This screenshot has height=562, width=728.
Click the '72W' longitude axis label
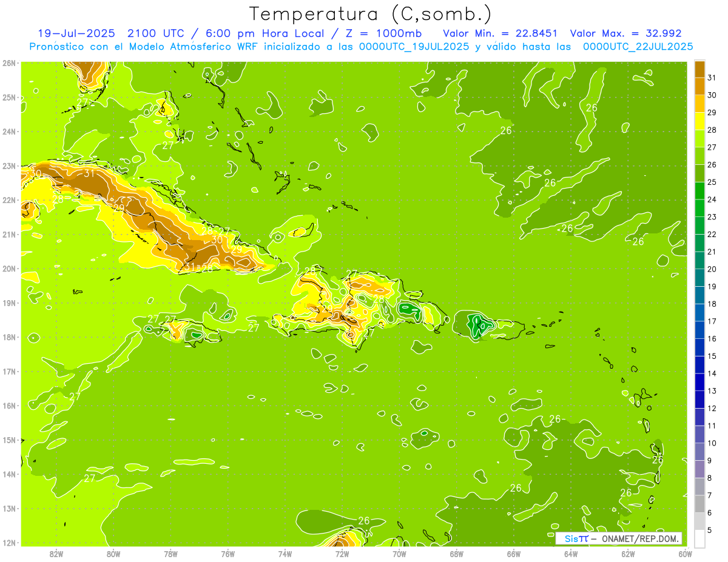pyautogui.click(x=342, y=554)
